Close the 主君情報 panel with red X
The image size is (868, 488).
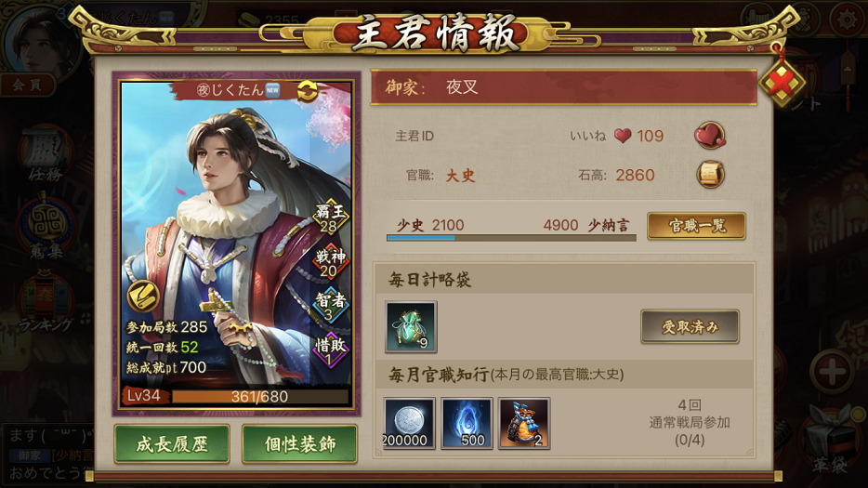coord(782,84)
